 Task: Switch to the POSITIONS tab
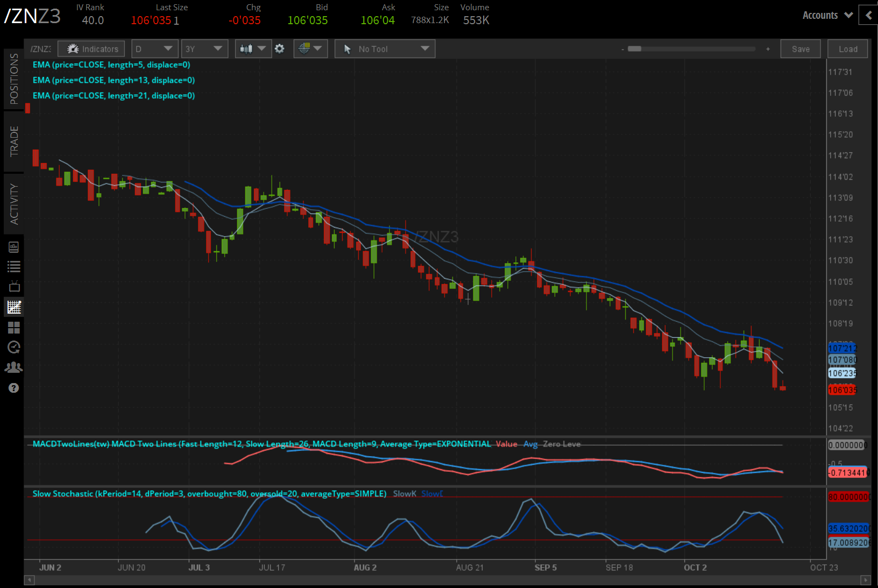coord(14,79)
